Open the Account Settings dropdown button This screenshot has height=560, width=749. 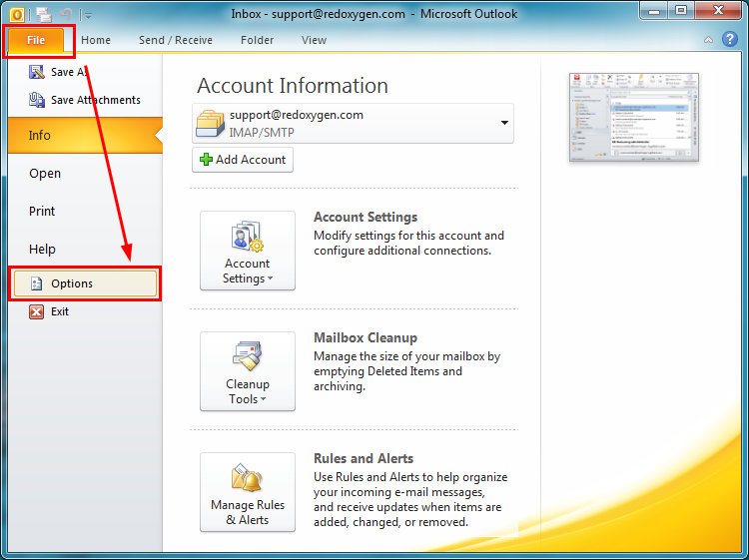coord(248,251)
